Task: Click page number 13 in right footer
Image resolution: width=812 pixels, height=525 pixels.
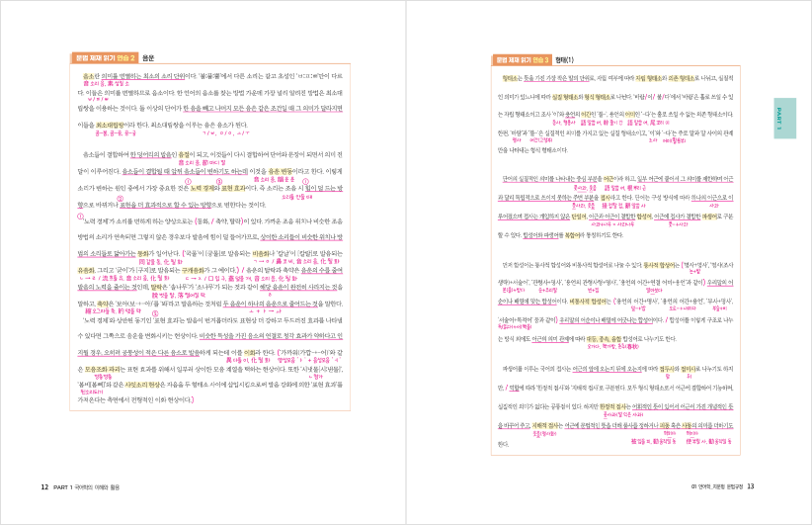Action: 751,485
